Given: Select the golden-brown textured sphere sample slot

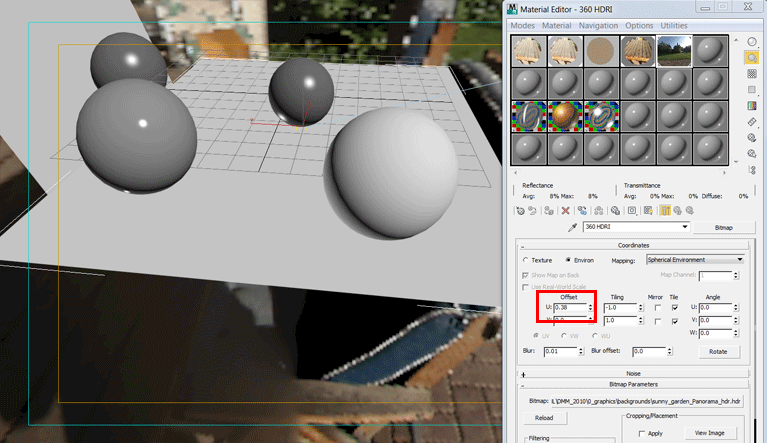Looking at the screenshot, I should click(565, 116).
